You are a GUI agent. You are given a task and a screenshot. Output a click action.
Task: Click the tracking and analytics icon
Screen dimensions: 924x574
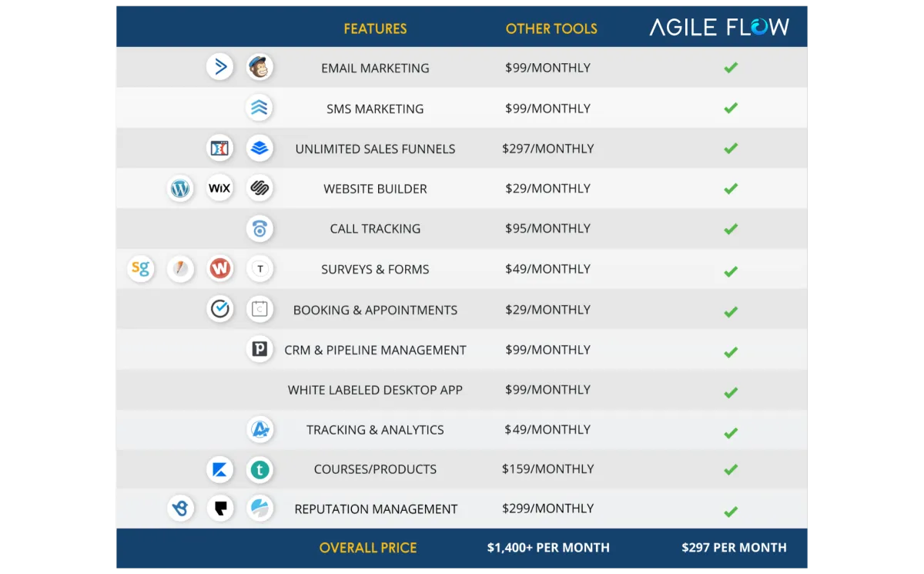click(260, 429)
